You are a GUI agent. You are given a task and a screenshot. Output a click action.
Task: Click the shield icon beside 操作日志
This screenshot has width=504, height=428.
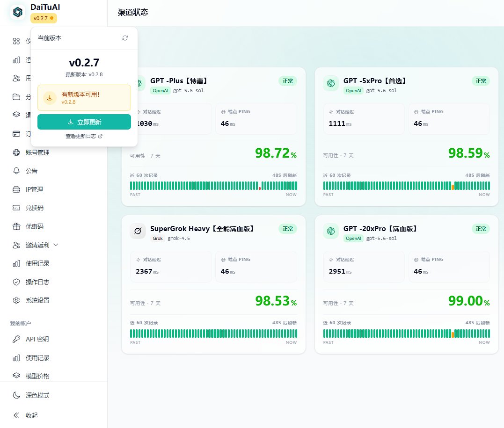[x=16, y=282]
